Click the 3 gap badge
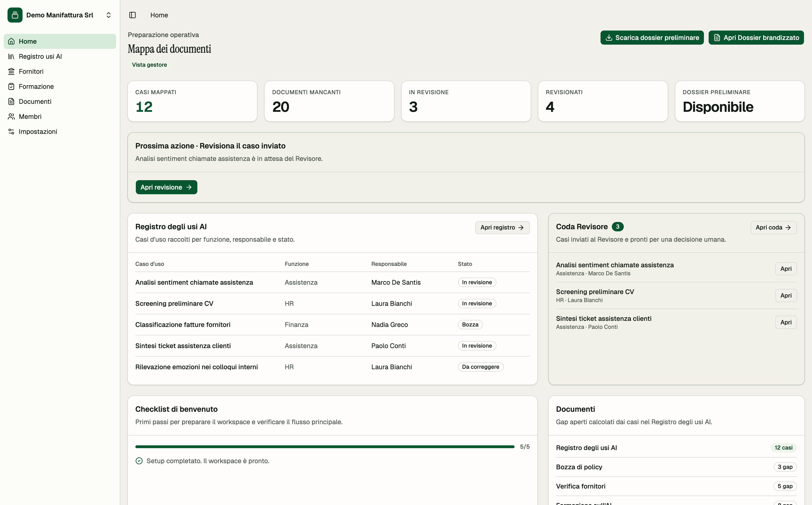The width and height of the screenshot is (812, 505). [785, 467]
